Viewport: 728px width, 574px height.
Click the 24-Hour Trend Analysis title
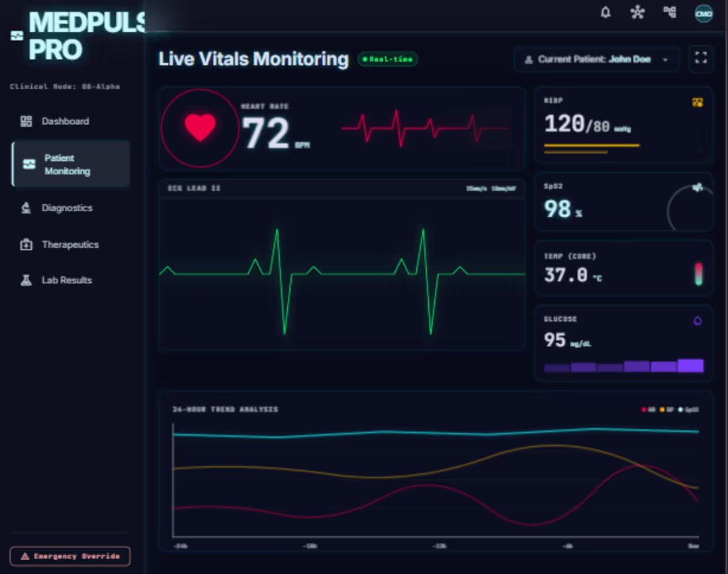225,409
